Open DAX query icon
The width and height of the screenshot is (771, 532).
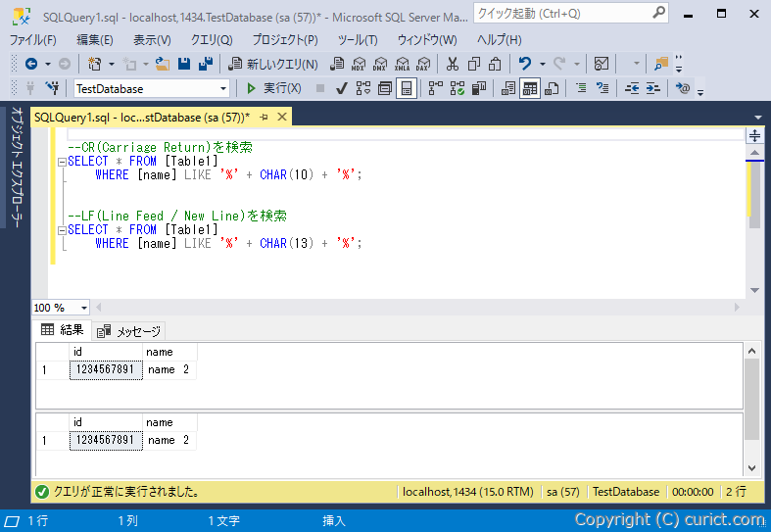tap(423, 64)
